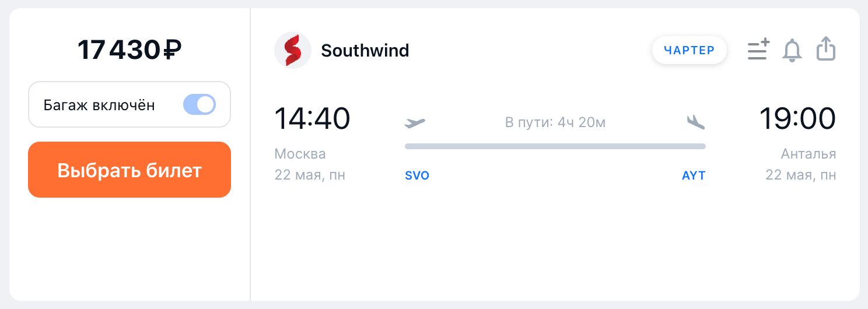The width and height of the screenshot is (868, 309).
Task: Click the 'ЧАРТЕР' badge
Action: coord(689,50)
